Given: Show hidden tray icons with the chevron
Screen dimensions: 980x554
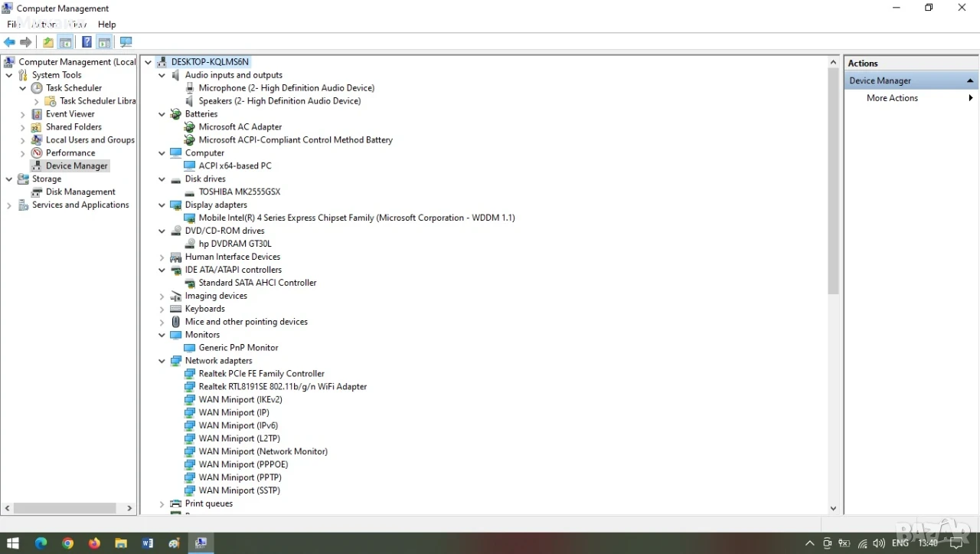Looking at the screenshot, I should pyautogui.click(x=809, y=543).
